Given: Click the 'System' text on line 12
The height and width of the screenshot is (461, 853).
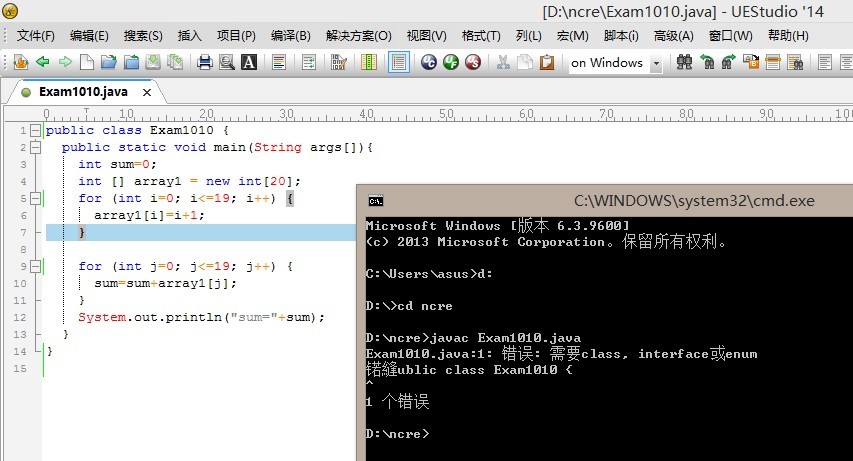Looking at the screenshot, I should point(102,317).
